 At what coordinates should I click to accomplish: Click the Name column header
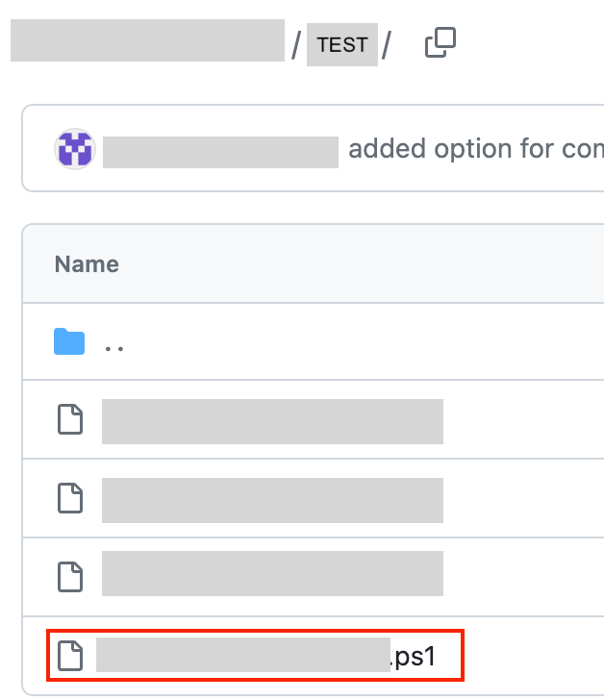tap(87, 264)
